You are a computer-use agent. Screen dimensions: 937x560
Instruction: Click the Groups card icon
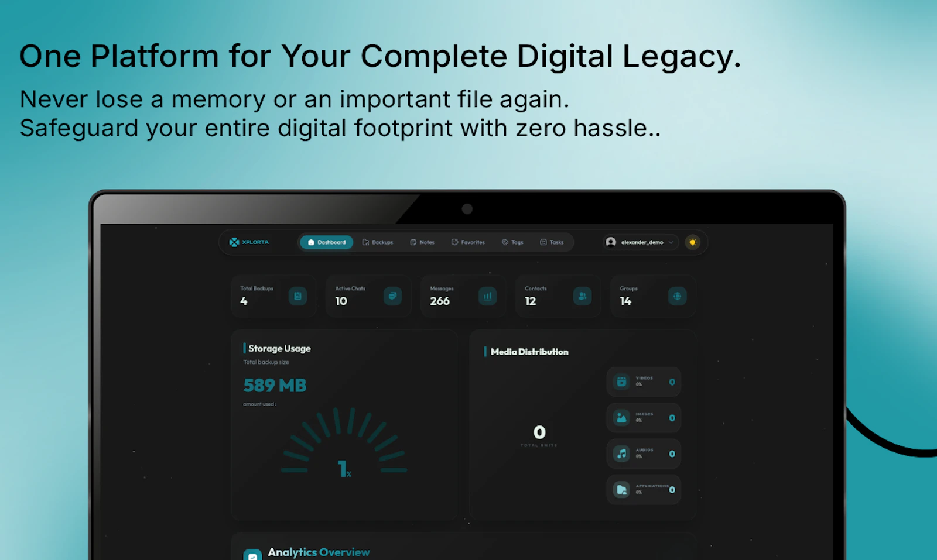click(x=677, y=296)
